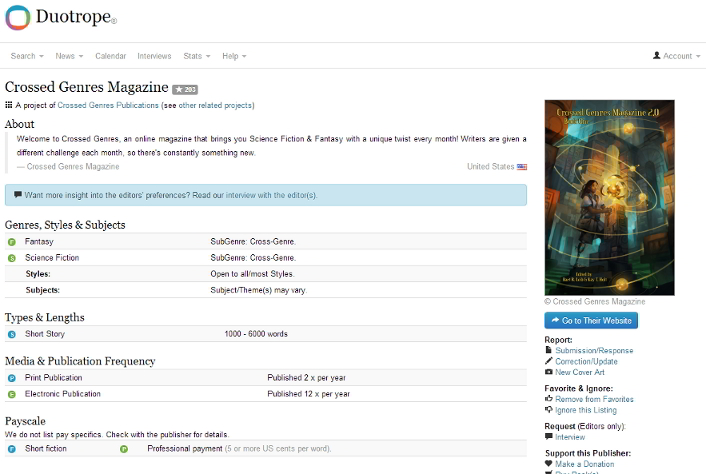Click the blue Short fiction payscale icon
This screenshot has width=706, height=474.
(12, 449)
